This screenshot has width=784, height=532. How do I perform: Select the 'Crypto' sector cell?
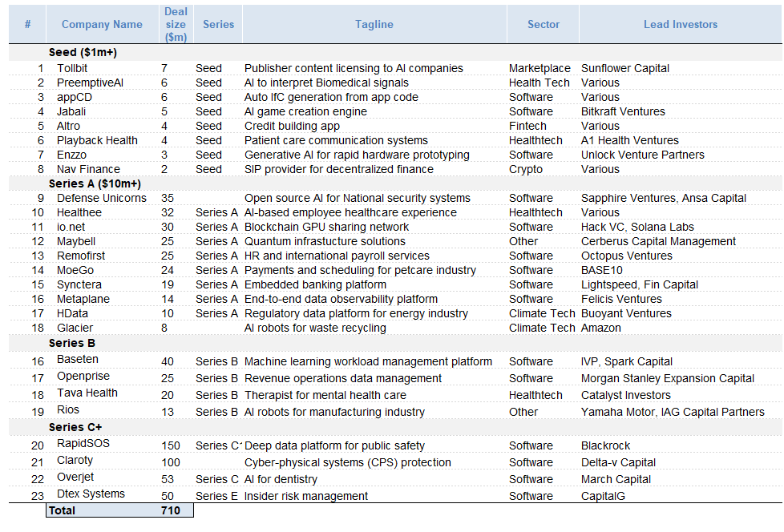(526, 170)
